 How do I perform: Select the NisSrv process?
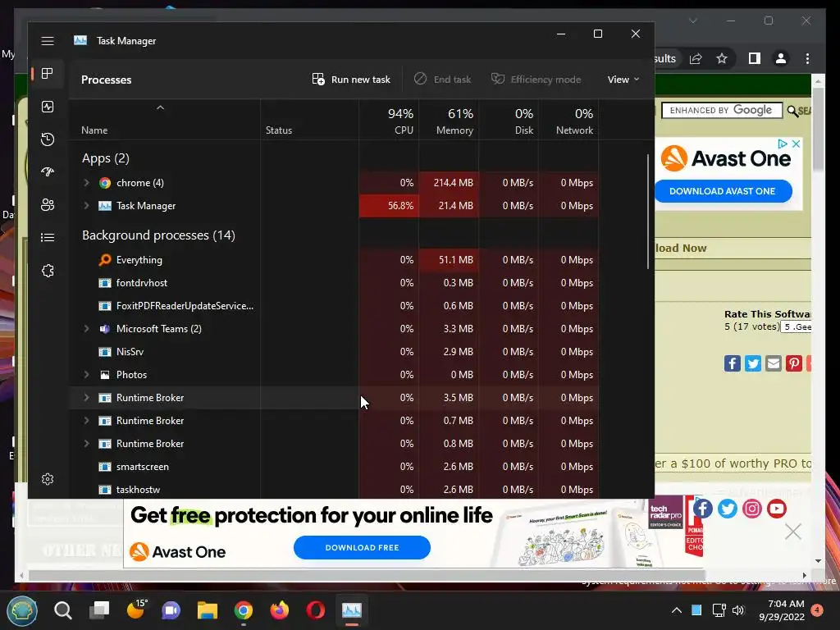pyautogui.click(x=334, y=351)
